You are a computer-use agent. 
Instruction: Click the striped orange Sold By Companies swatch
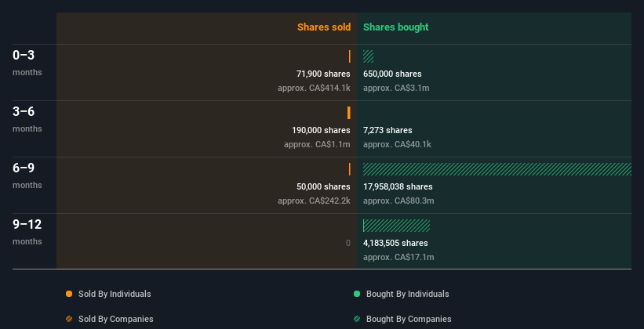click(69, 319)
